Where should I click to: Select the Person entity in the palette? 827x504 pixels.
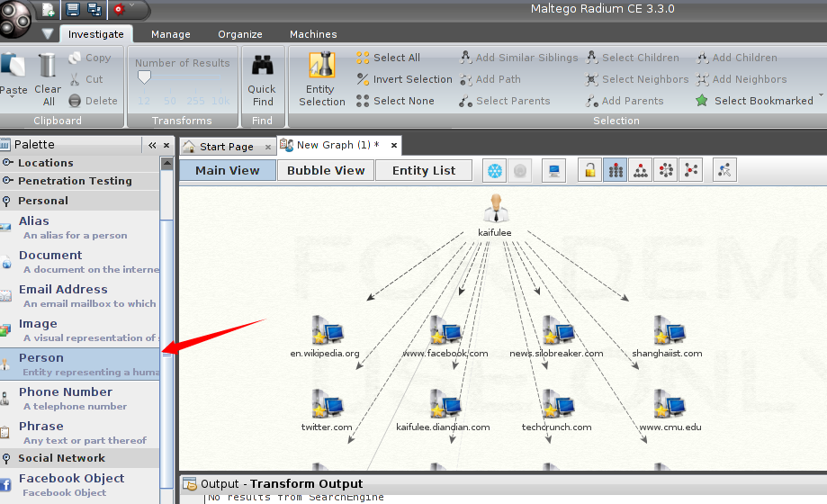(80, 364)
